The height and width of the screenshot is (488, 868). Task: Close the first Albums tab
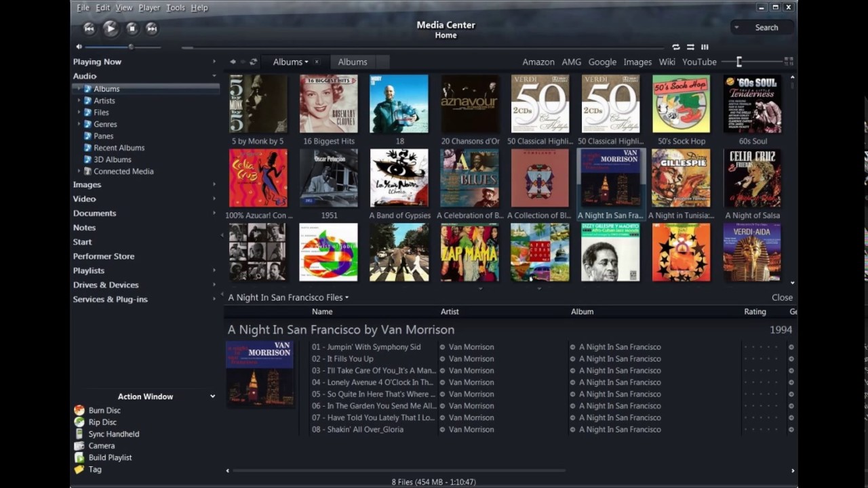click(x=316, y=62)
